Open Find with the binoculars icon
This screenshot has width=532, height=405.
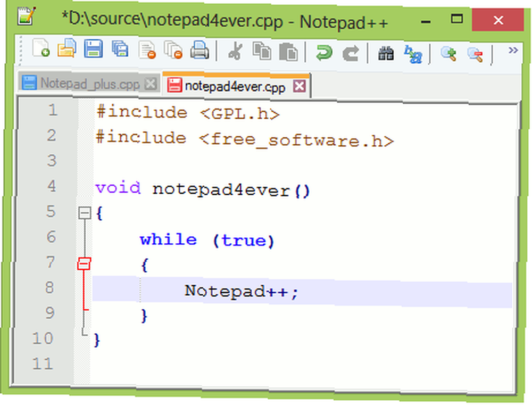point(386,54)
